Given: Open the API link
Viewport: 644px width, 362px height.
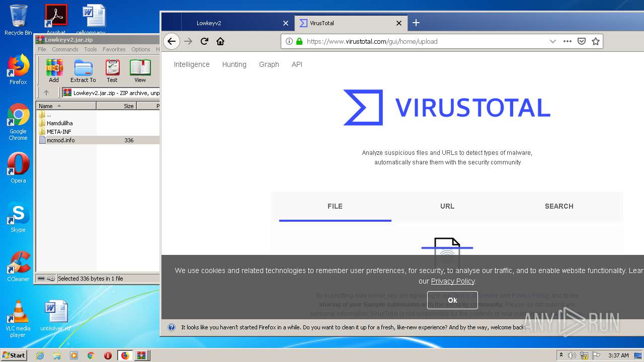Looking at the screenshot, I should tap(297, 64).
